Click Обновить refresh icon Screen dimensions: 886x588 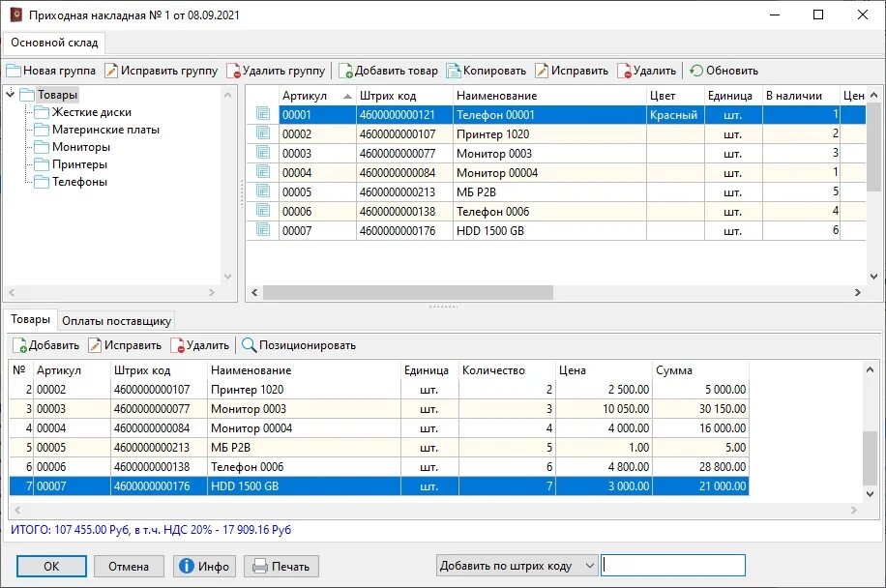(696, 71)
